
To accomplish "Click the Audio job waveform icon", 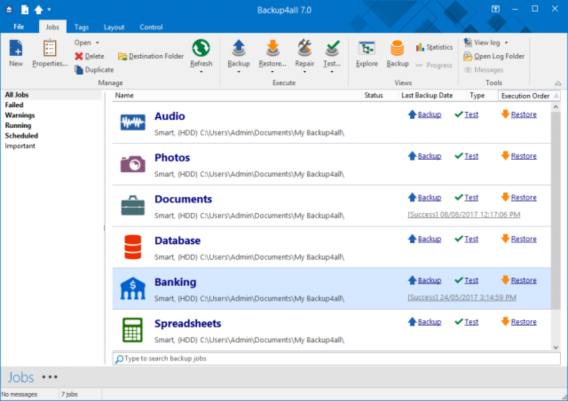I will (133, 122).
